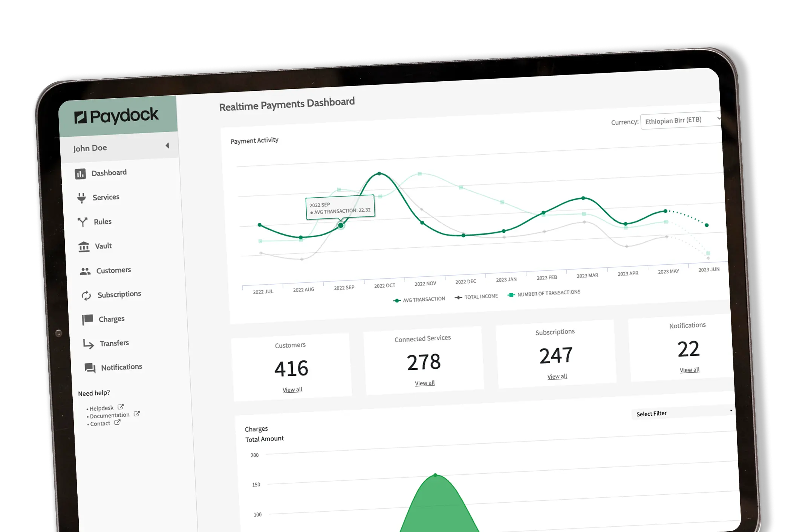788x532 pixels.
Task: Click the Customers people icon
Action: click(x=85, y=271)
